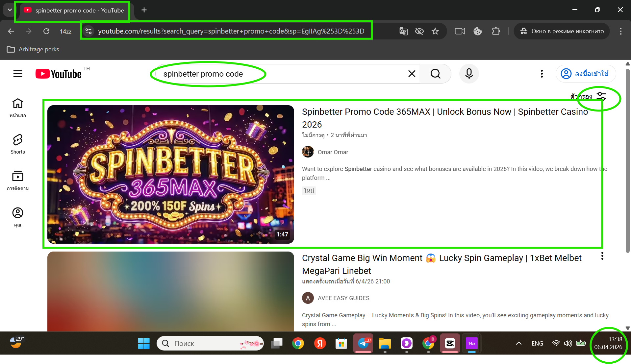Image resolution: width=631 pixels, height=364 pixels.
Task: Click the video description starting "Want to explore"
Action: [x=455, y=173]
